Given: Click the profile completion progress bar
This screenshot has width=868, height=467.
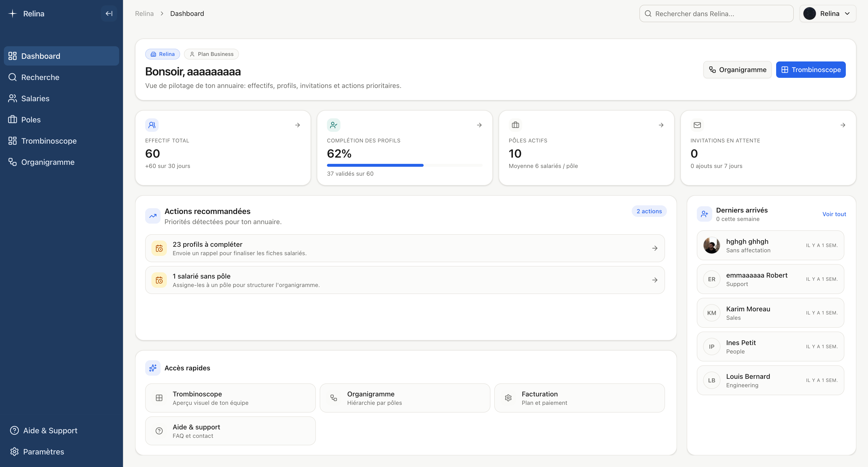Looking at the screenshot, I should (405, 165).
